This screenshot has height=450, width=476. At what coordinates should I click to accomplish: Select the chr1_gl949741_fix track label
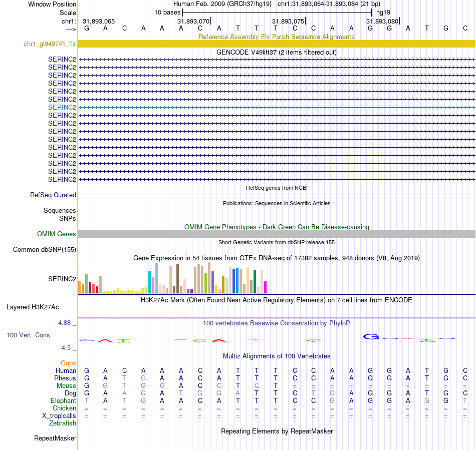pos(50,44)
